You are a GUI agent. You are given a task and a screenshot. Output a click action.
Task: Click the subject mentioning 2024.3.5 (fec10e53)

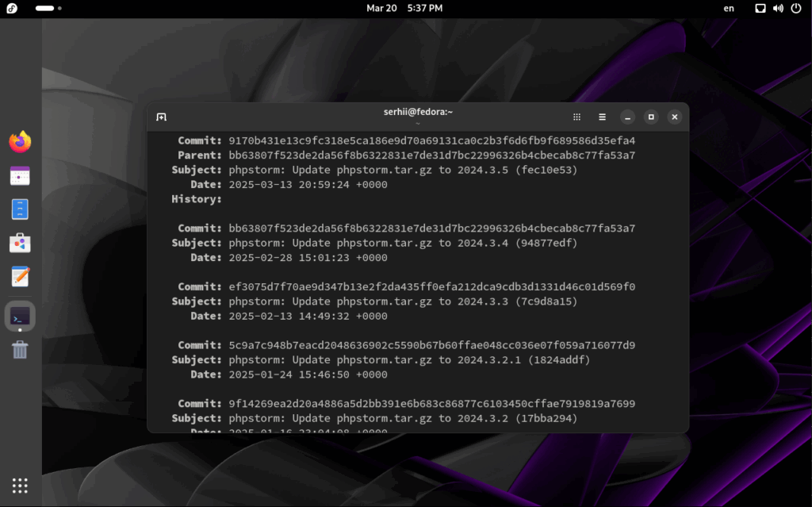pyautogui.click(x=403, y=170)
